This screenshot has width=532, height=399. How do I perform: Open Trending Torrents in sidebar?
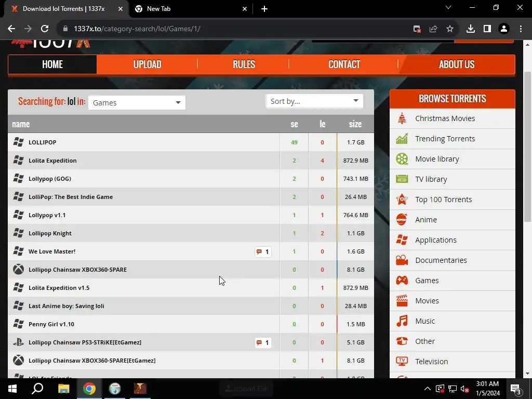coord(445,139)
